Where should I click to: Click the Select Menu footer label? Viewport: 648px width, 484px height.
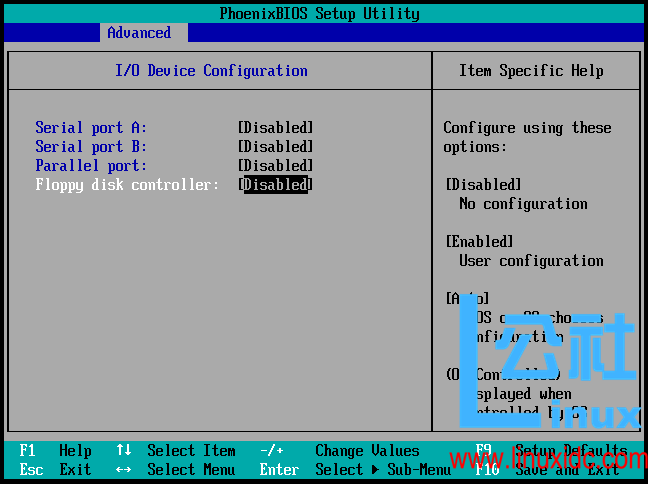pyautogui.click(x=191, y=470)
